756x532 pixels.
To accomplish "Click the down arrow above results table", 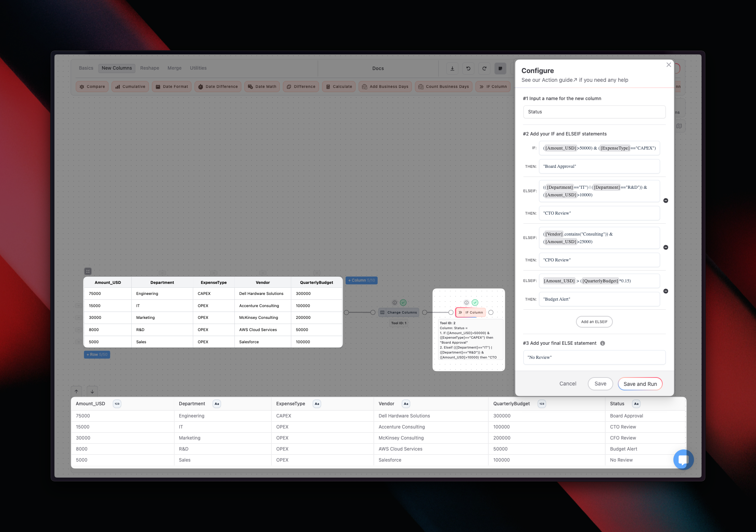I will click(92, 391).
